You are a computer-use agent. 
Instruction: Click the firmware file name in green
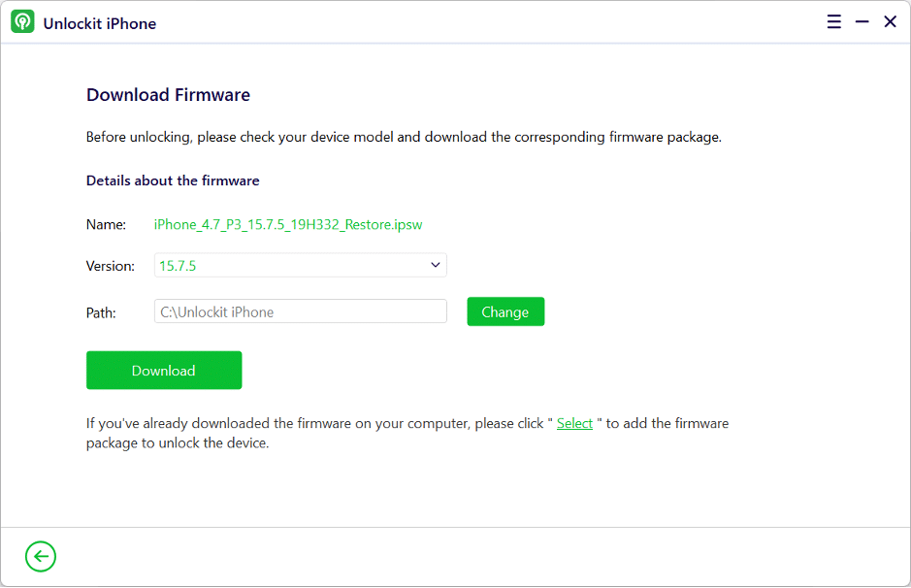[288, 224]
